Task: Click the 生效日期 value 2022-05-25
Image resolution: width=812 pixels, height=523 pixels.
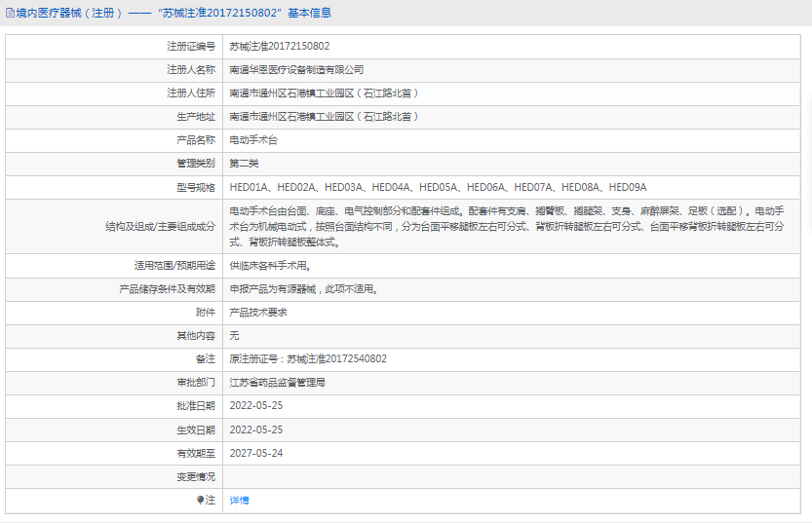Action: [256, 430]
